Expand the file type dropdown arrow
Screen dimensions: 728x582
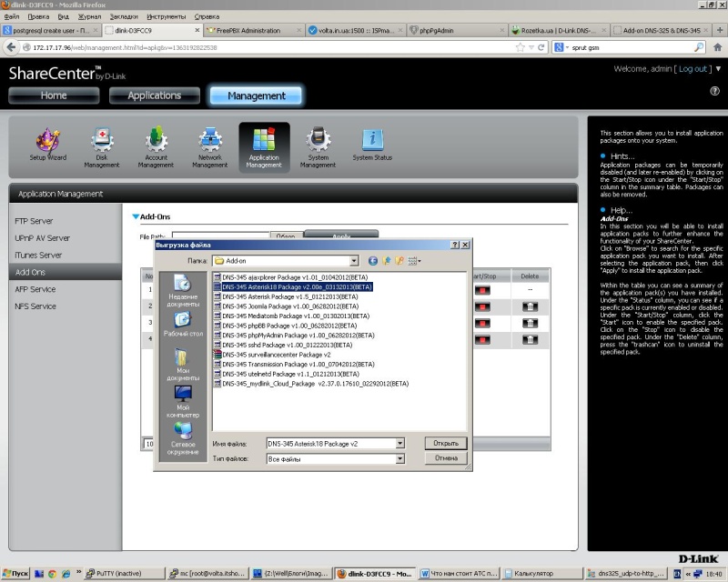399,459
